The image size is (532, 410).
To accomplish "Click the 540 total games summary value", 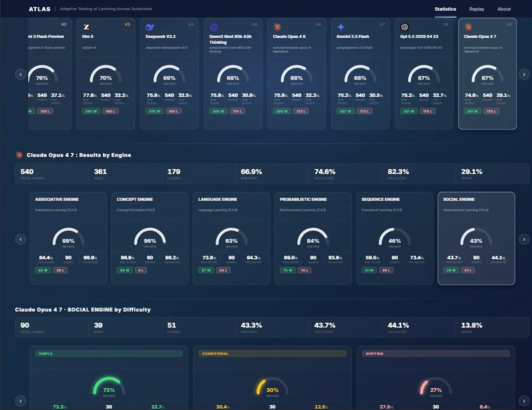I will [x=27, y=172].
